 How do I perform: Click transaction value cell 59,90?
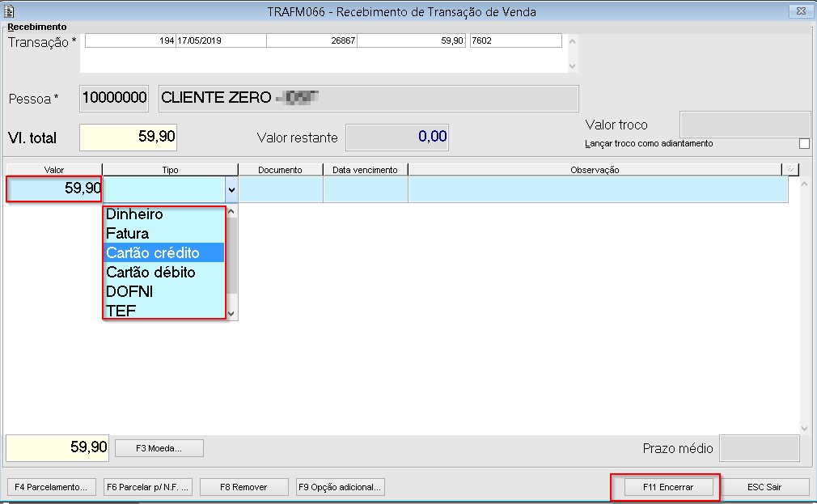pos(411,40)
